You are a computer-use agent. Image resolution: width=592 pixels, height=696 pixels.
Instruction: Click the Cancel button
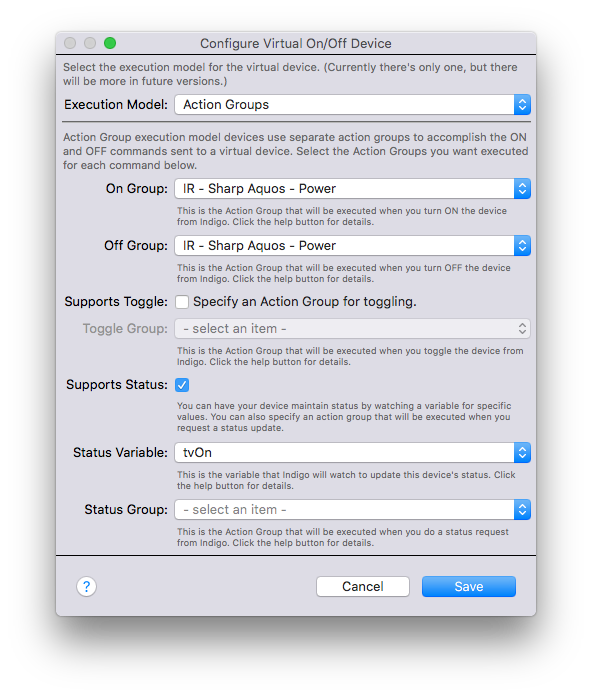[x=363, y=586]
